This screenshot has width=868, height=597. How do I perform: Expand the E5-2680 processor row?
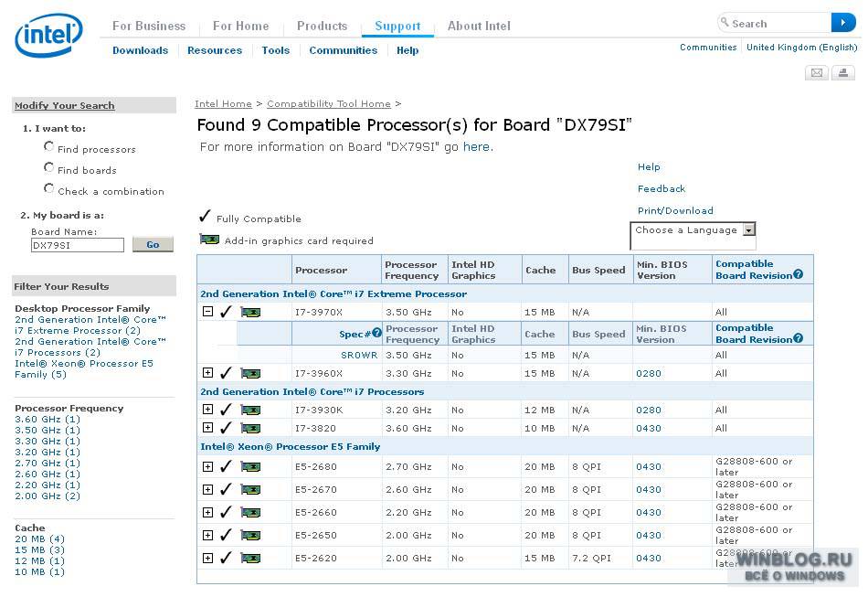[207, 466]
